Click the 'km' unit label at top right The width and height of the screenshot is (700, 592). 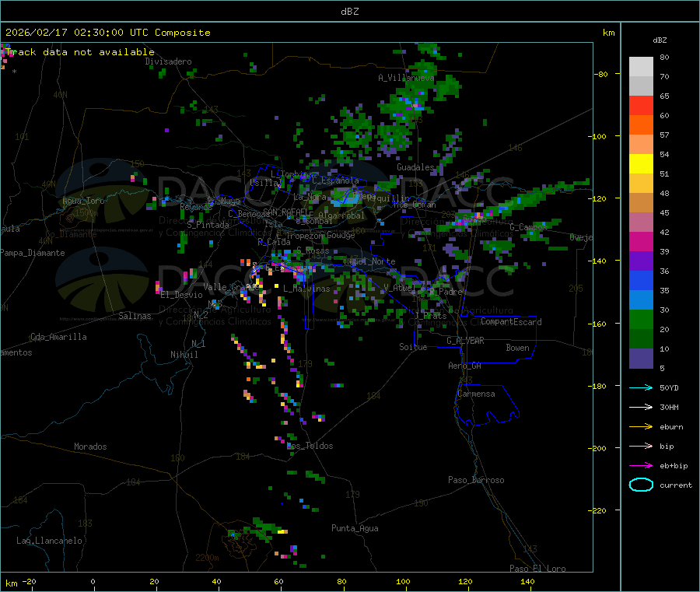[x=608, y=33]
